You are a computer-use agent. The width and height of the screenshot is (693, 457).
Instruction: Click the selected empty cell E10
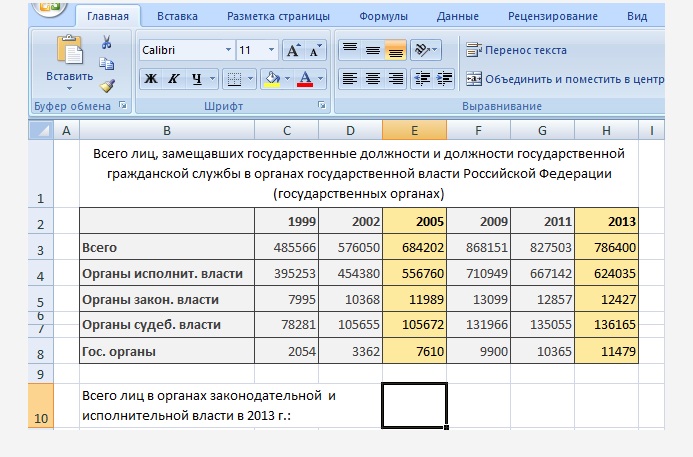click(414, 406)
